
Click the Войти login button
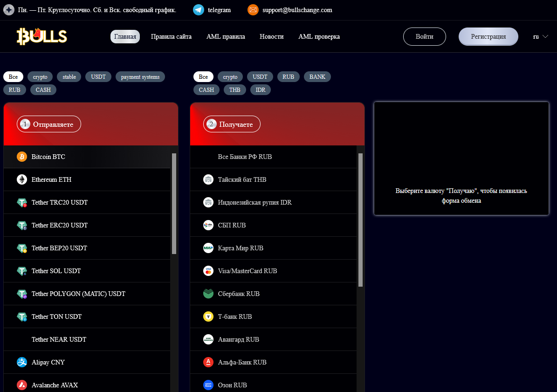424,36
